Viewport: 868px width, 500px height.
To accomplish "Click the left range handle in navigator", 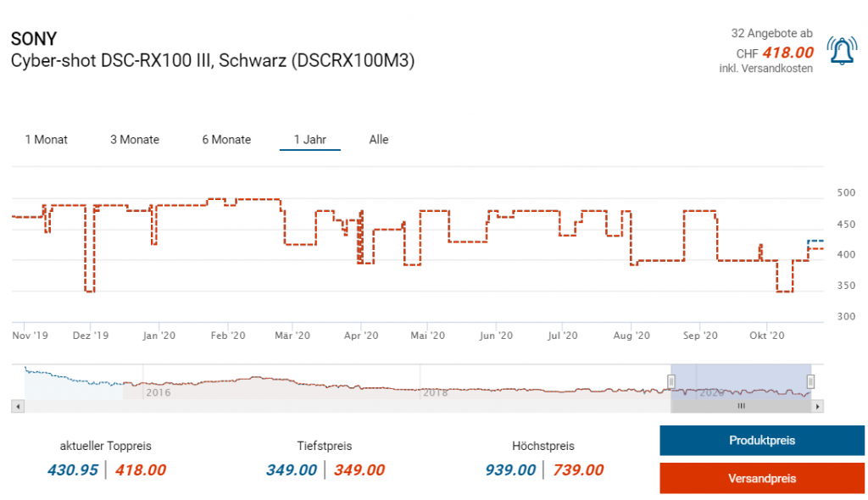I will point(671,381).
